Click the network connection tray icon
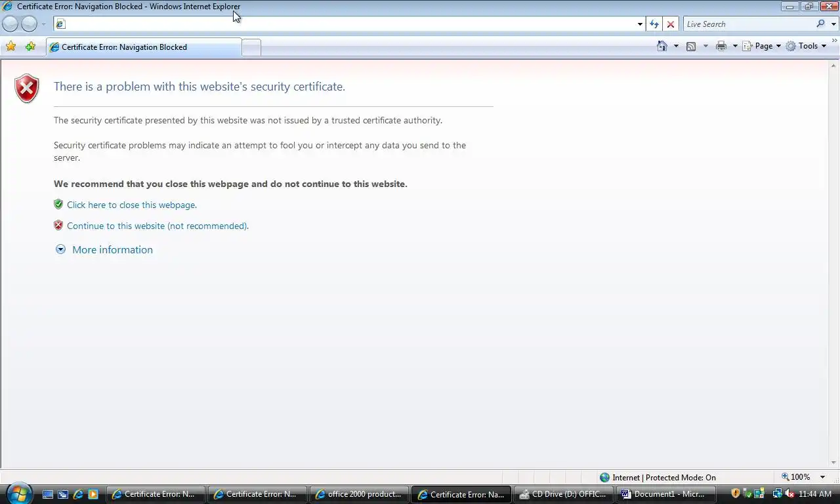840x504 pixels. 777,493
